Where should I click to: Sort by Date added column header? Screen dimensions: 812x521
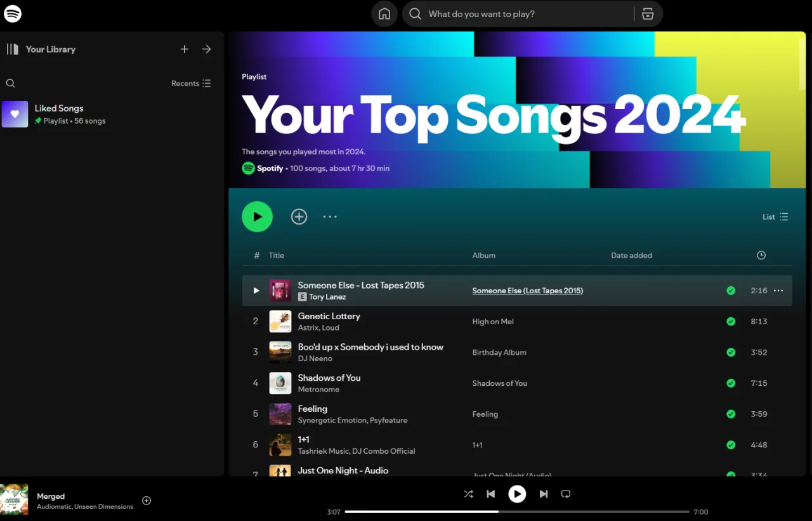[631, 255]
